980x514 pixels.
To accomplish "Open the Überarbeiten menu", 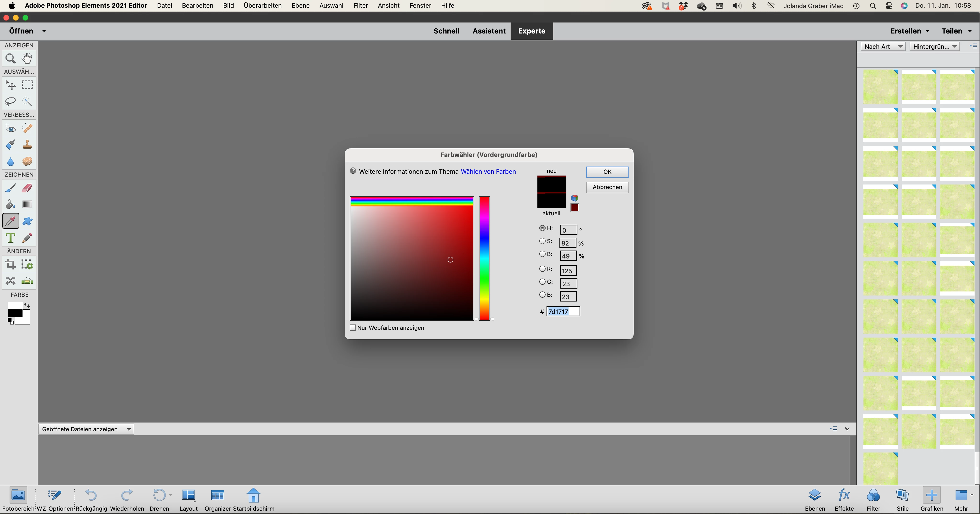I will coord(262,5).
